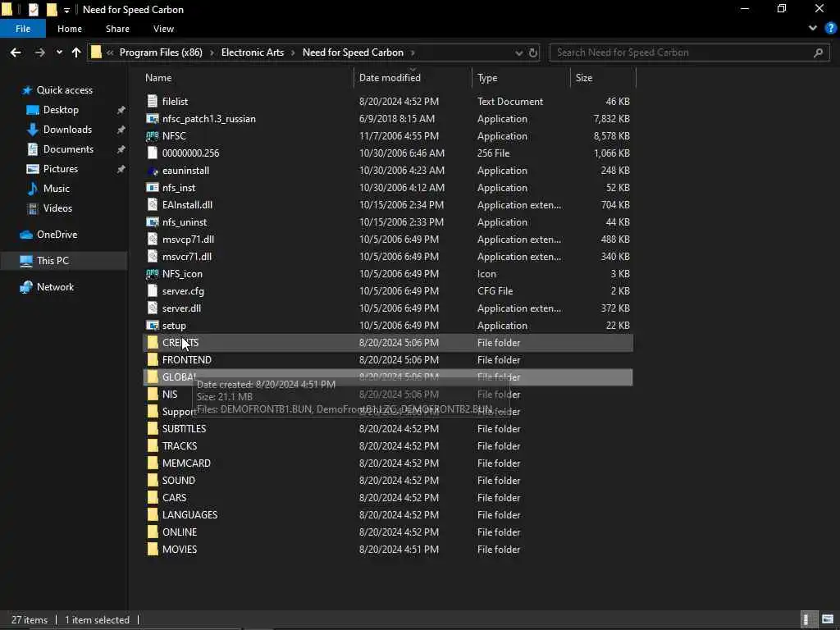
Task: Open the Home ribbon tab
Action: [70, 29]
